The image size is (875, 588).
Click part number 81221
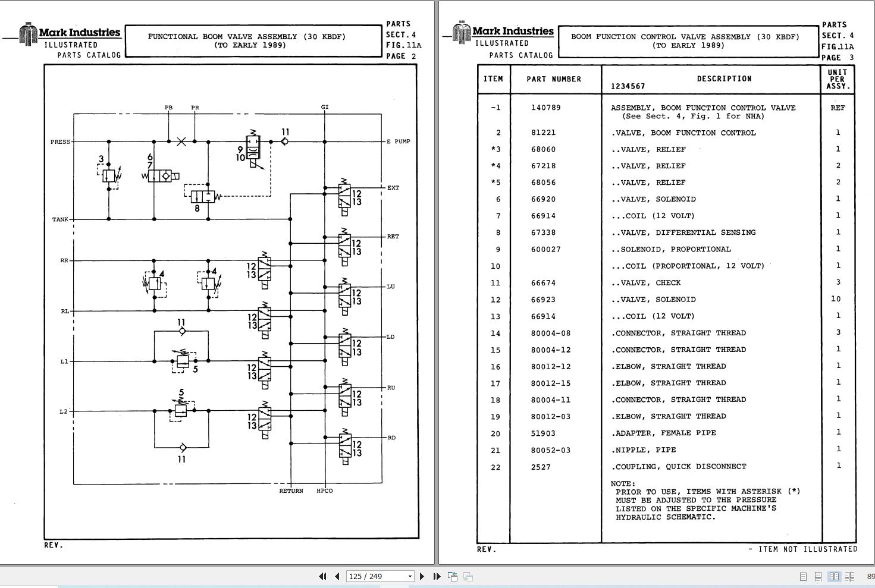coord(543,133)
